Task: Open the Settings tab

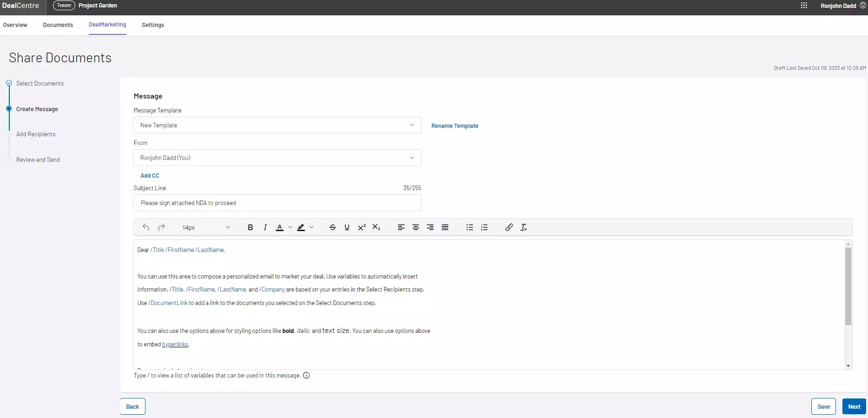Action: pos(152,25)
